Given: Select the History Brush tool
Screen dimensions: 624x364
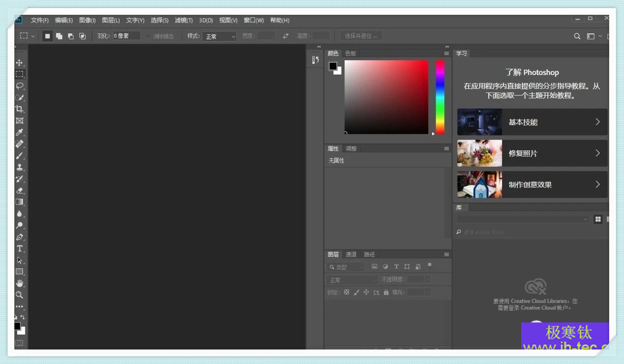Looking at the screenshot, I should coord(20,179).
